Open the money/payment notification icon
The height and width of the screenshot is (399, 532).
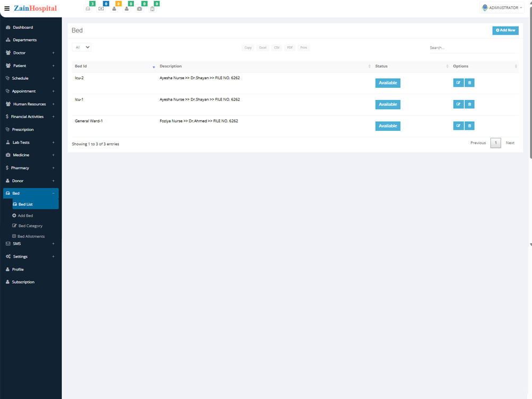coord(101,9)
